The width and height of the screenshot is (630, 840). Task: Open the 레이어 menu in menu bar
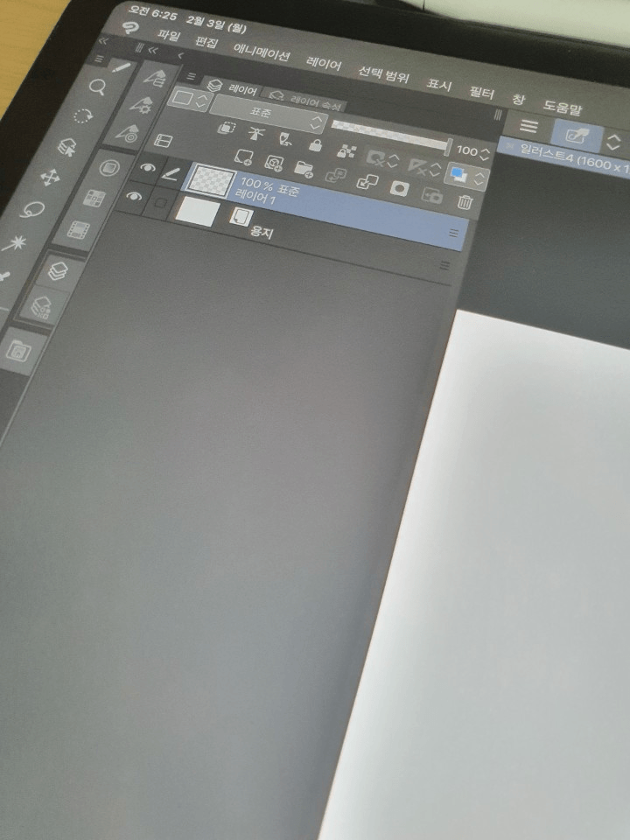324,63
